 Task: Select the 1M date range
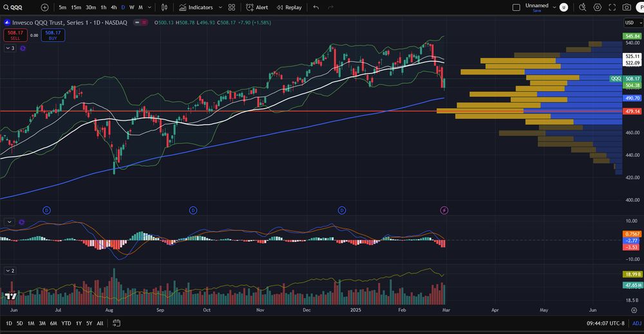(x=31, y=323)
